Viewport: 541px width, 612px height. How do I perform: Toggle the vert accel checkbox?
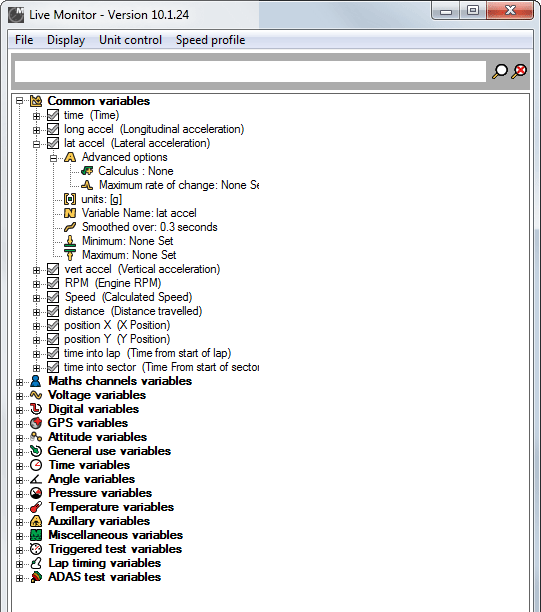53,269
